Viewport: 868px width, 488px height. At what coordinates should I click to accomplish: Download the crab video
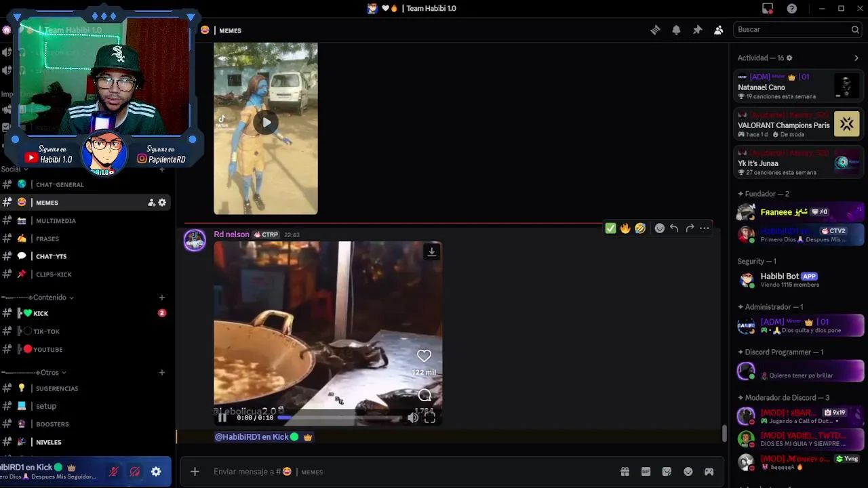[x=431, y=251]
